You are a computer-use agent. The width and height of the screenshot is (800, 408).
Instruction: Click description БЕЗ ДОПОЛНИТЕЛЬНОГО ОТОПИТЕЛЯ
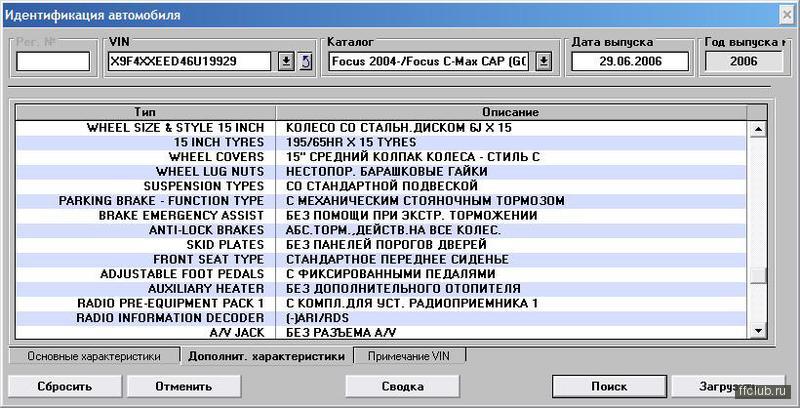click(x=403, y=289)
